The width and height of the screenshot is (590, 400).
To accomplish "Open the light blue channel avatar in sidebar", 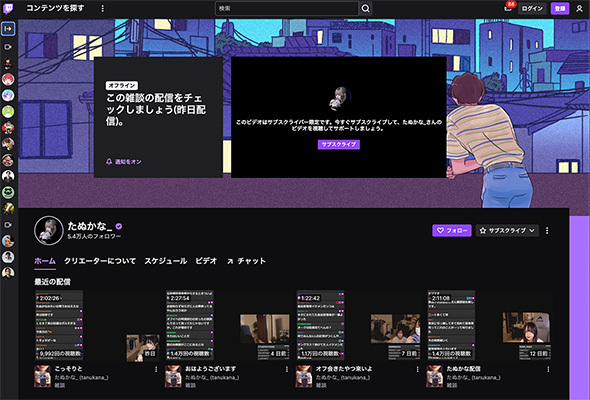I will point(8,95).
